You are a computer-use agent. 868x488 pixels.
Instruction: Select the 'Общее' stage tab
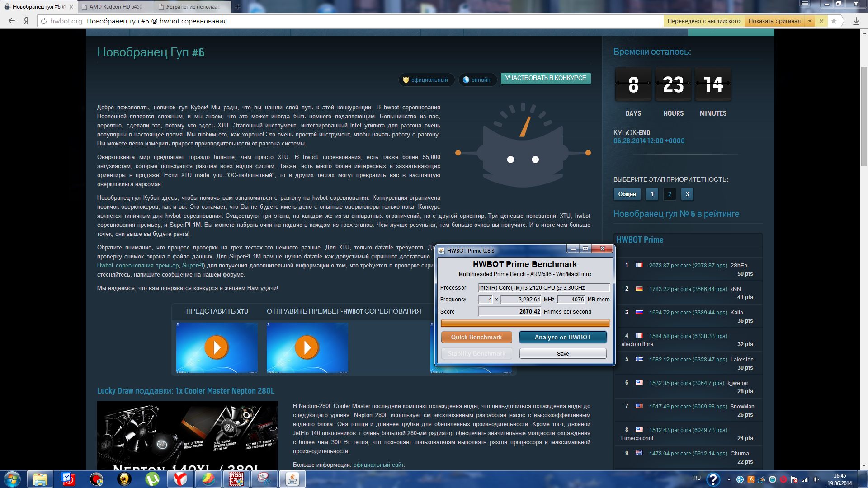pyautogui.click(x=627, y=194)
